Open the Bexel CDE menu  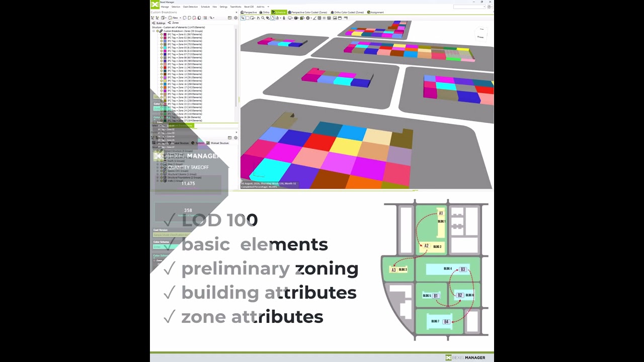249,7
